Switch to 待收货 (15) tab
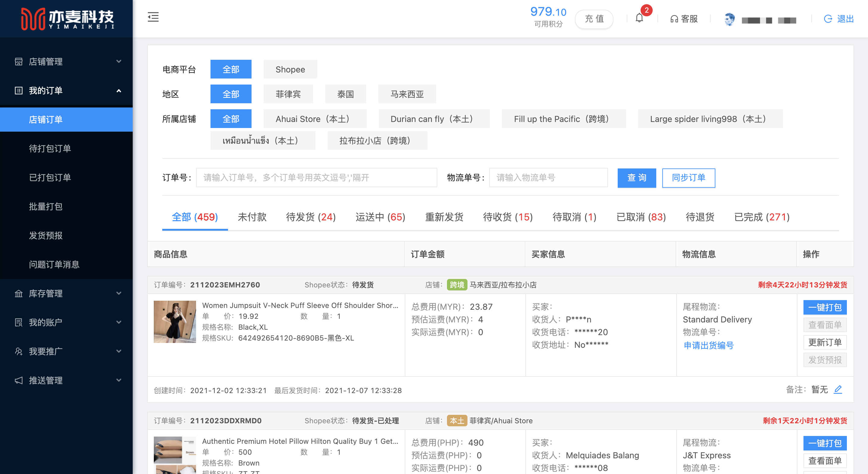 coord(508,217)
